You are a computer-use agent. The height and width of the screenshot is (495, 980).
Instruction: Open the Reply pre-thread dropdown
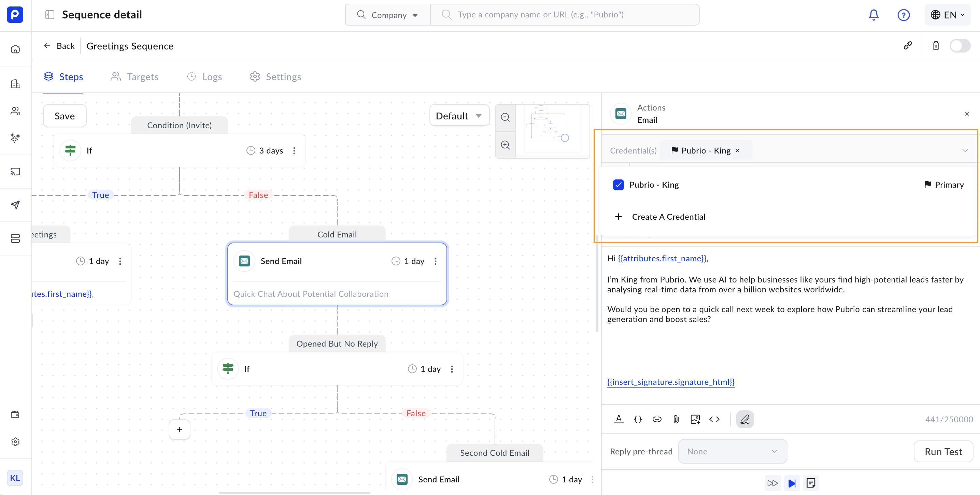click(732, 451)
